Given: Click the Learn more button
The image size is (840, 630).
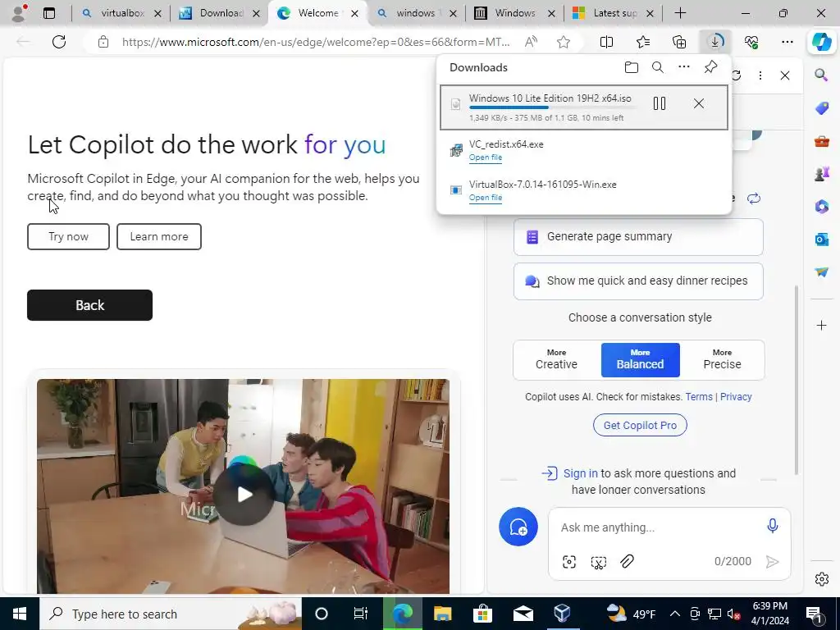Looking at the screenshot, I should pyautogui.click(x=159, y=236).
